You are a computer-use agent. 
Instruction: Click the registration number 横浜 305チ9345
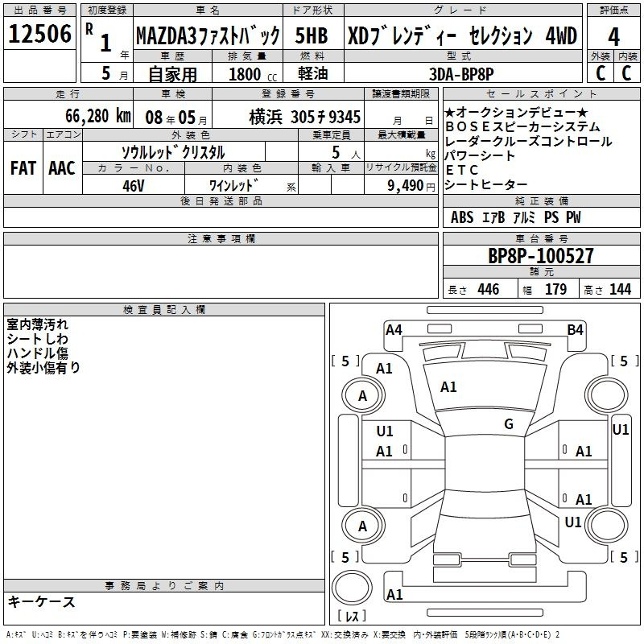[305, 117]
